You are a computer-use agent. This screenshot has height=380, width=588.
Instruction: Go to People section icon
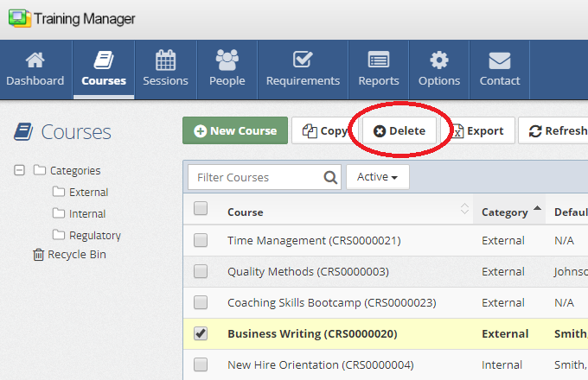click(227, 60)
